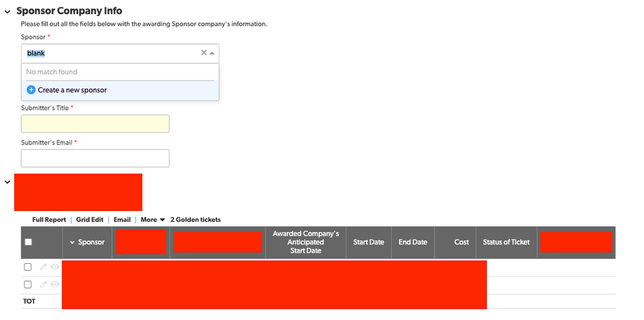644x320 pixels.
Task: Open the Full Report link
Action: pyautogui.click(x=49, y=220)
